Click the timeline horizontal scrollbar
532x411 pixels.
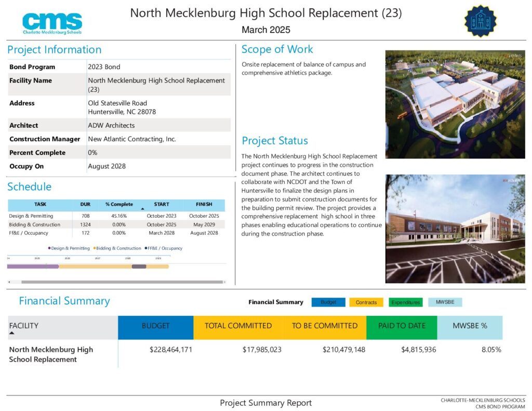click(122, 282)
